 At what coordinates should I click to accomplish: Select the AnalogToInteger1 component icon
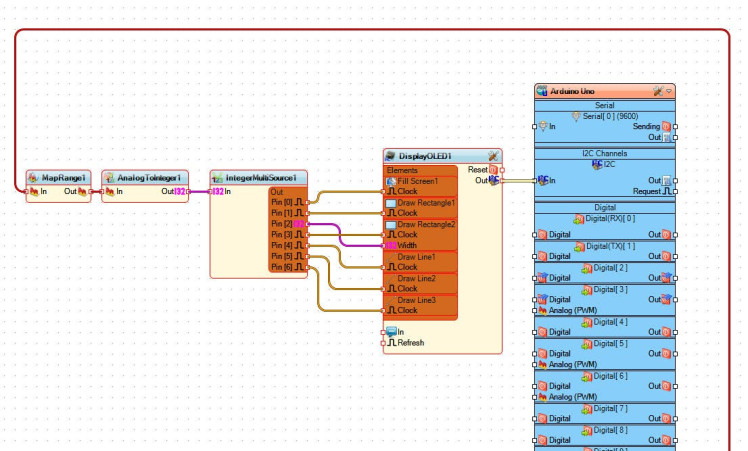point(110,177)
